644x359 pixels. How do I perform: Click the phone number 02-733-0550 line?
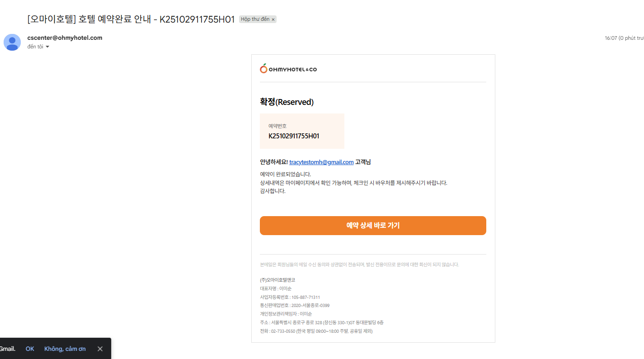(316, 331)
